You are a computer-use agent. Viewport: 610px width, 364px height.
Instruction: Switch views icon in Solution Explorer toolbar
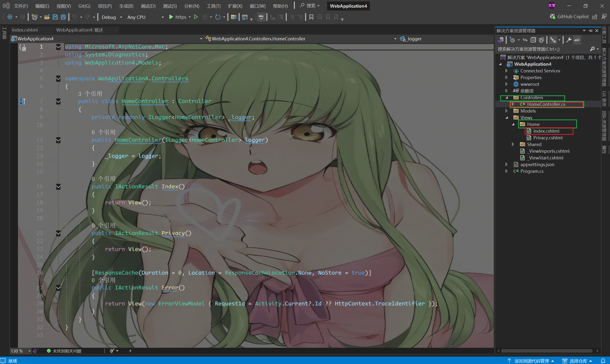501,40
